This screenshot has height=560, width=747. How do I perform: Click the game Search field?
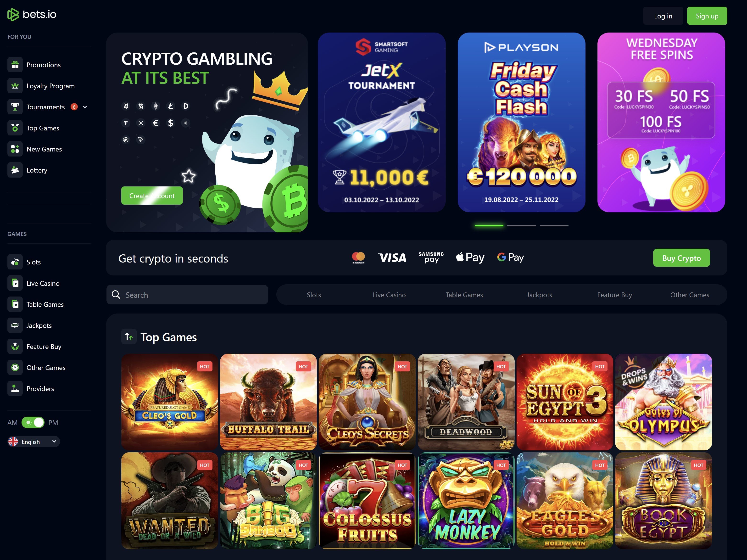point(187,295)
